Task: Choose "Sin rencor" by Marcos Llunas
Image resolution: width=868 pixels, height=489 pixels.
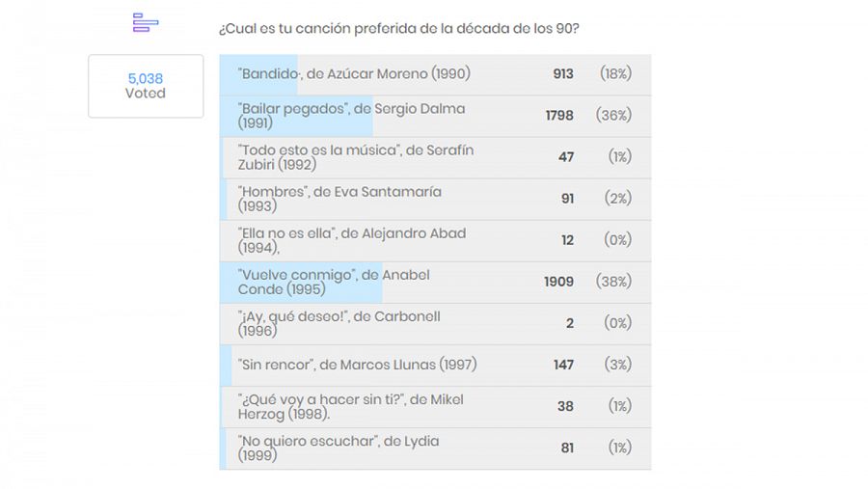Action: coord(357,365)
